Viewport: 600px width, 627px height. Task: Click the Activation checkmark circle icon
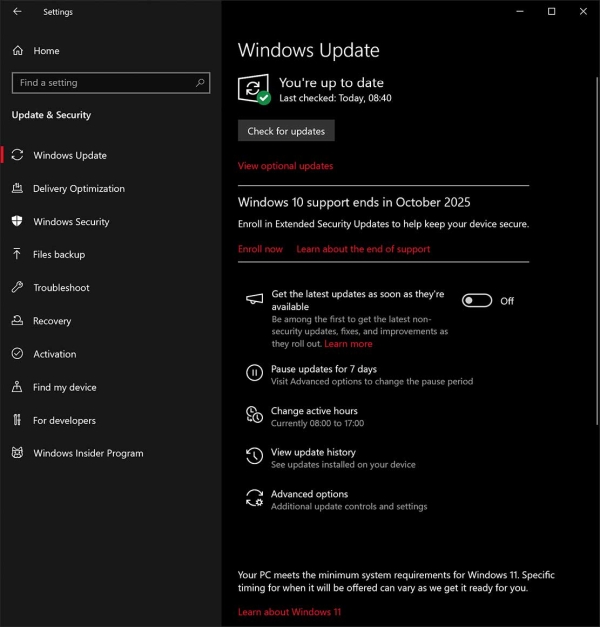[17, 353]
